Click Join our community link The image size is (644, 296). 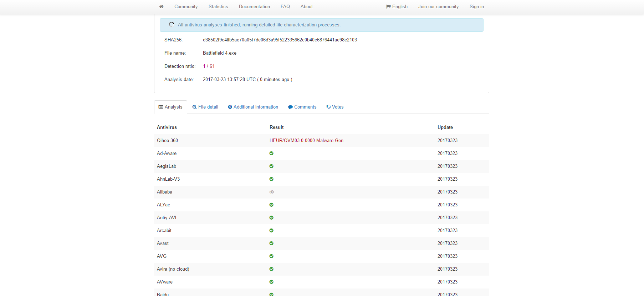pyautogui.click(x=438, y=7)
